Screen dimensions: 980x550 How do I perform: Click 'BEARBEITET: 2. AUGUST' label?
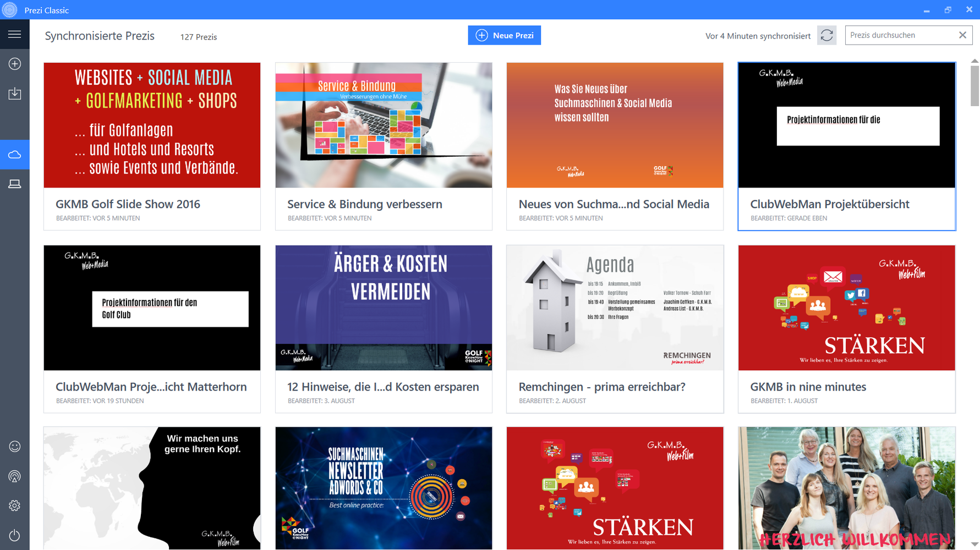552,401
